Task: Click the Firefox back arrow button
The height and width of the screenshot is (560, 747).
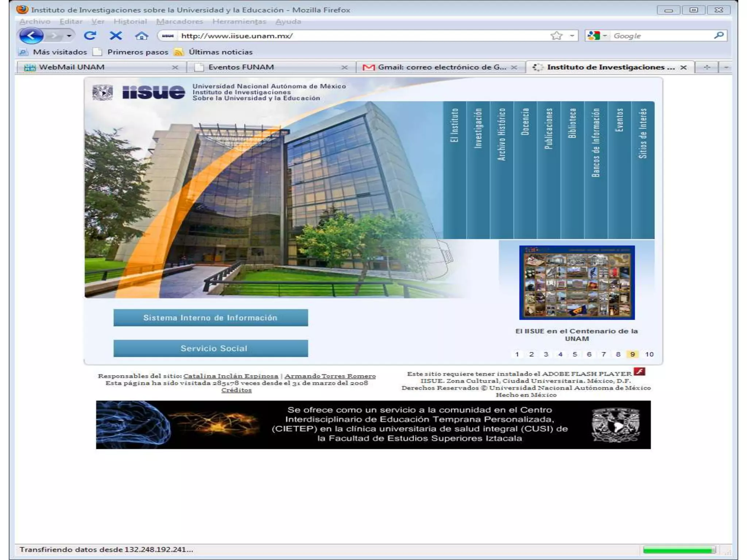Action: point(31,36)
